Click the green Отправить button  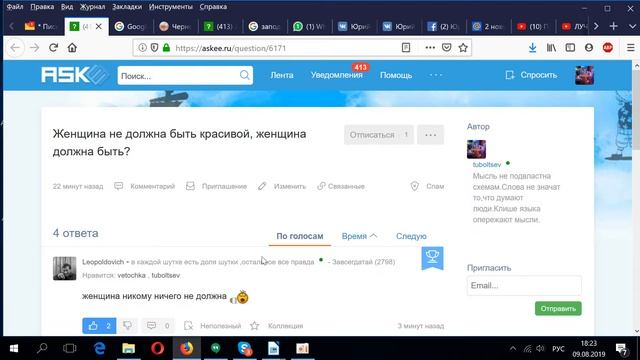click(558, 309)
